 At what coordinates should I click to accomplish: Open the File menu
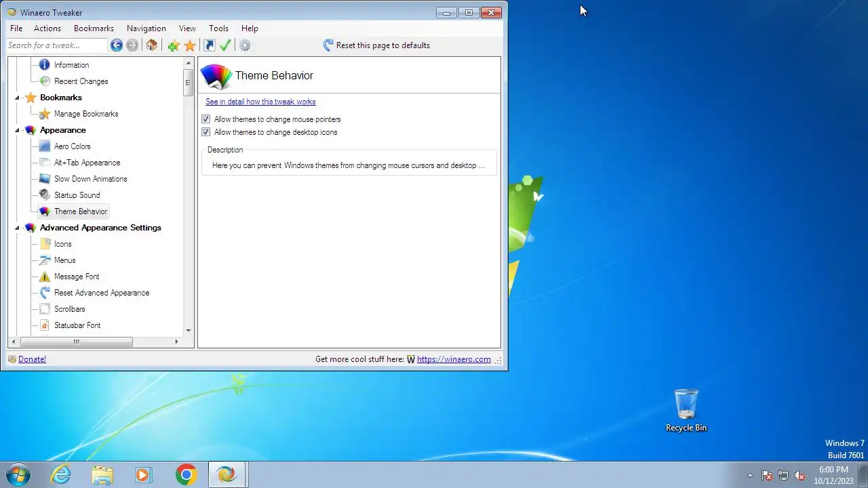point(16,28)
